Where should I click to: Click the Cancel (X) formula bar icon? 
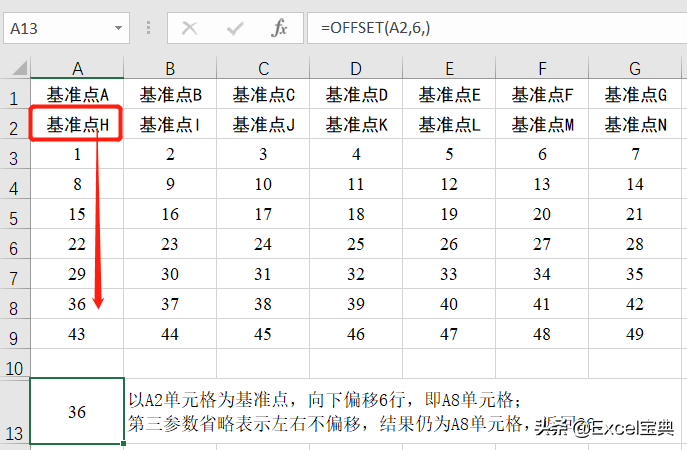[189, 28]
